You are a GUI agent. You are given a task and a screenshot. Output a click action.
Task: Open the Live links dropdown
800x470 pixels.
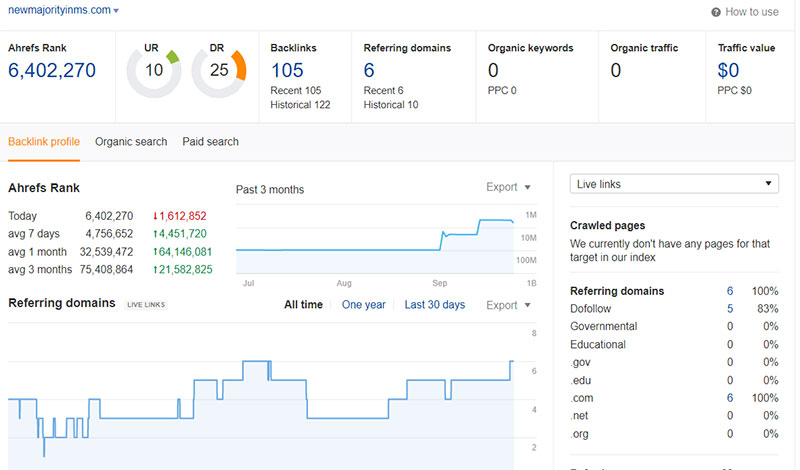click(x=674, y=184)
